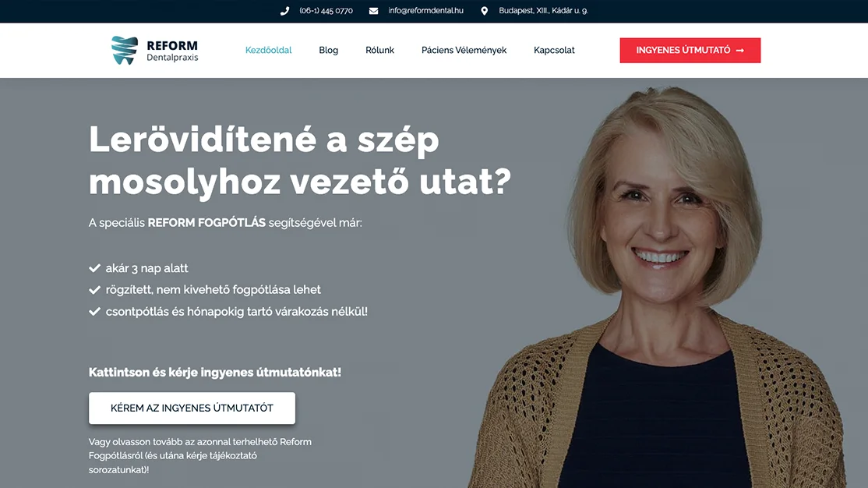Click the envelope email icon
Screen dimensions: 868x488
coord(374,11)
